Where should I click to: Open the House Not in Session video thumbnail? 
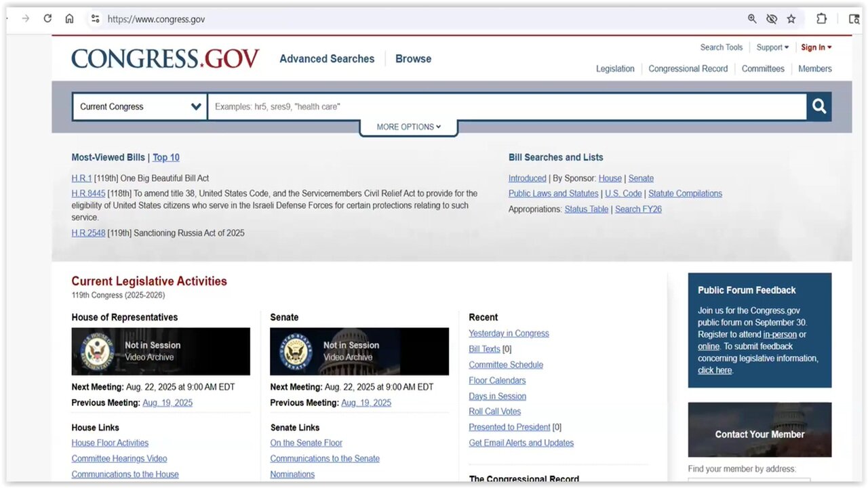tap(161, 351)
